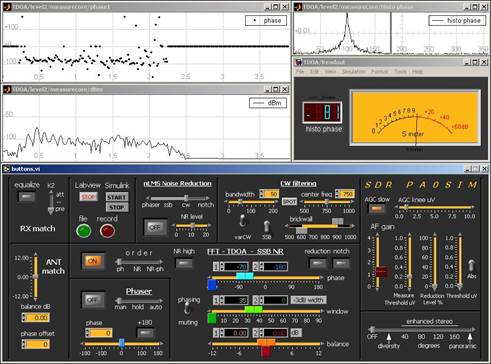
Task: Toggle the equalize button in RX match
Action: point(27,197)
